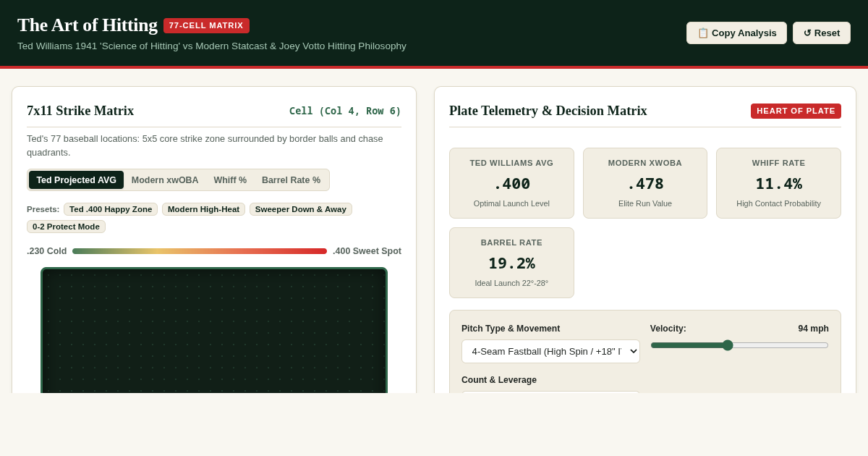The width and height of the screenshot is (868, 456).
Task: Click the 94 mph velocity value
Action: click(x=813, y=329)
